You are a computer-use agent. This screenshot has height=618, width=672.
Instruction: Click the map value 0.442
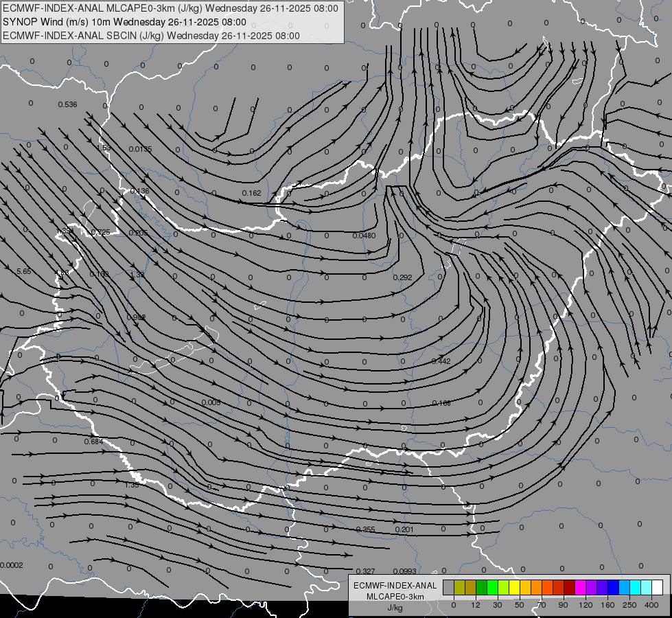(441, 362)
